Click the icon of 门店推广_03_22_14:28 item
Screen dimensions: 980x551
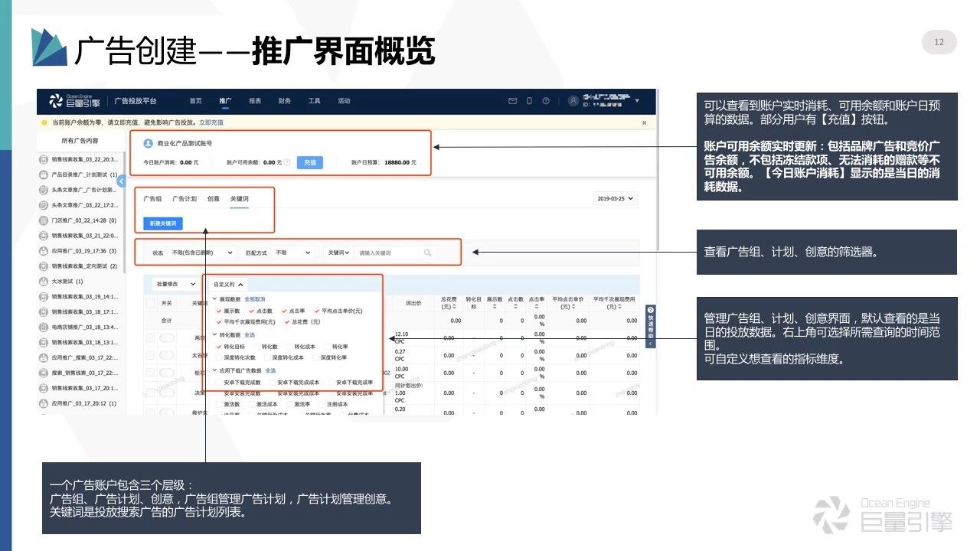pos(44,220)
